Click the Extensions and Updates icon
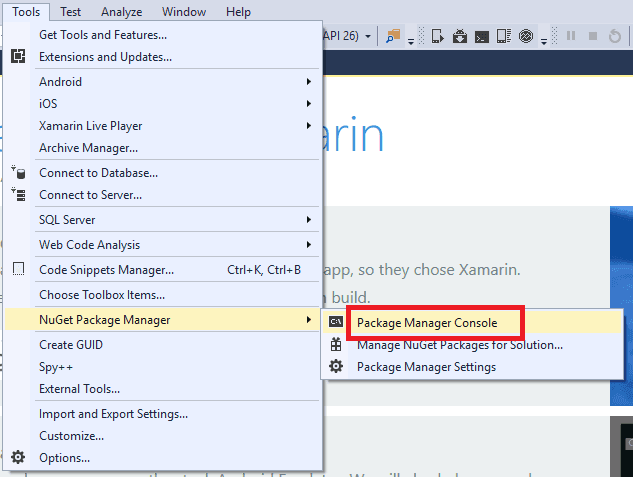633x477 pixels. 18,57
